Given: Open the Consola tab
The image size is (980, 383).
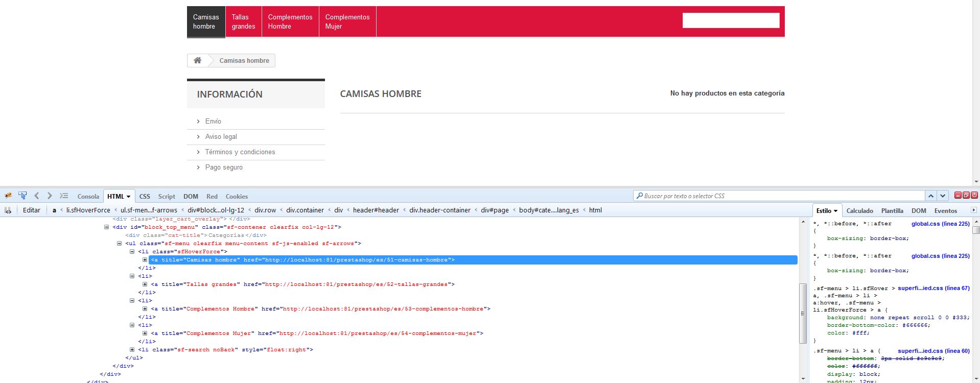Looking at the screenshot, I should click(88, 196).
